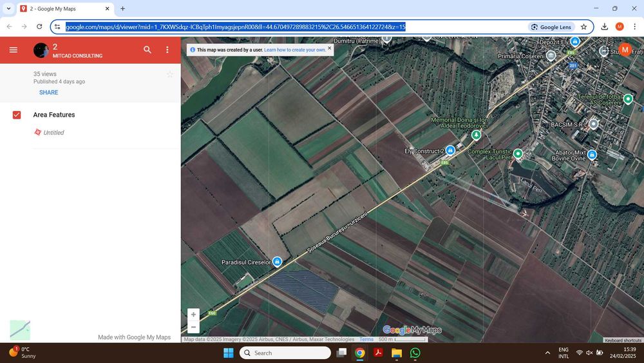Bookmark this page with the star icon
644x363 pixels.
tap(583, 26)
